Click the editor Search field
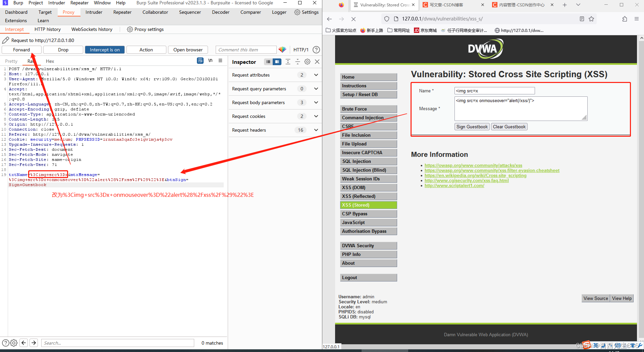644x352 pixels. pyautogui.click(x=118, y=343)
